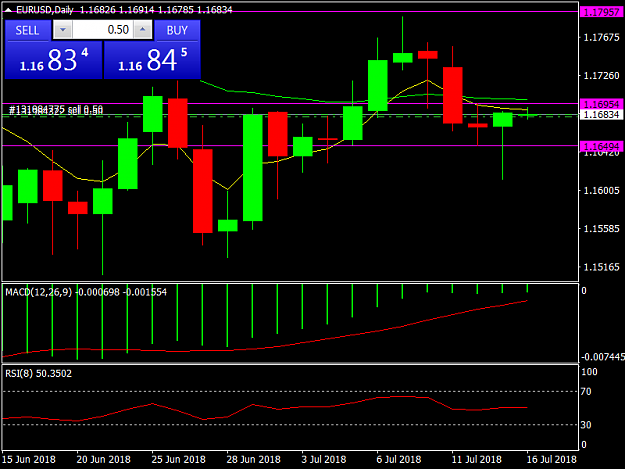Click the current price label 1.16834
This screenshot has height=469, width=625.
pos(601,115)
